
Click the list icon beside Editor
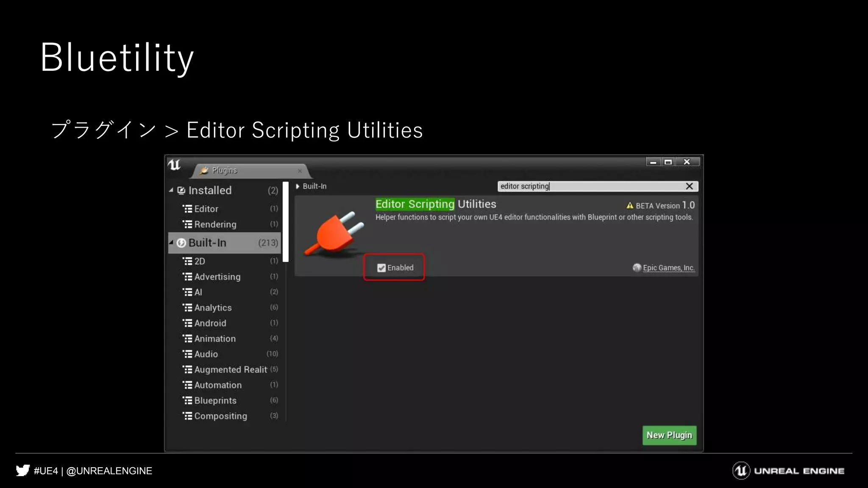click(187, 209)
